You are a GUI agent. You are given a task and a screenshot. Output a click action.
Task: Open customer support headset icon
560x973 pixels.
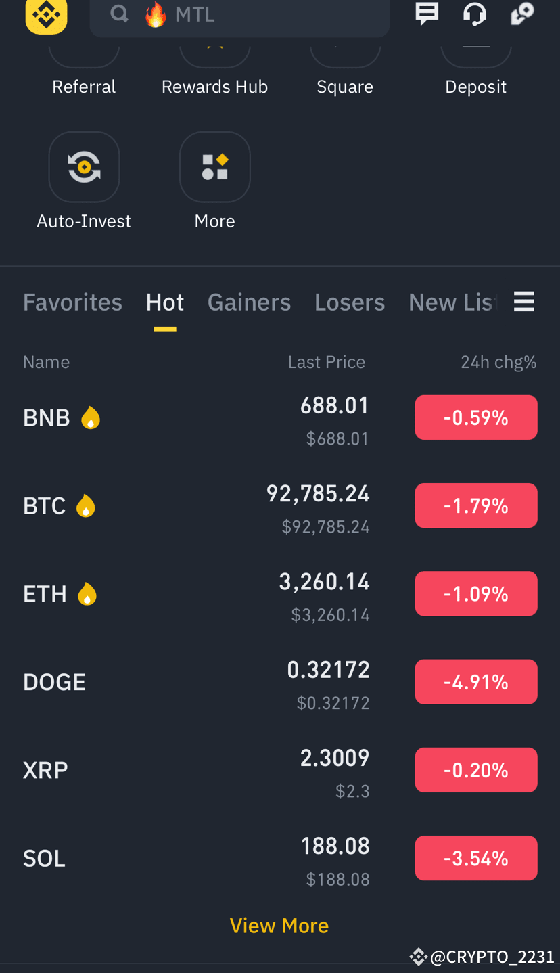[x=475, y=14]
